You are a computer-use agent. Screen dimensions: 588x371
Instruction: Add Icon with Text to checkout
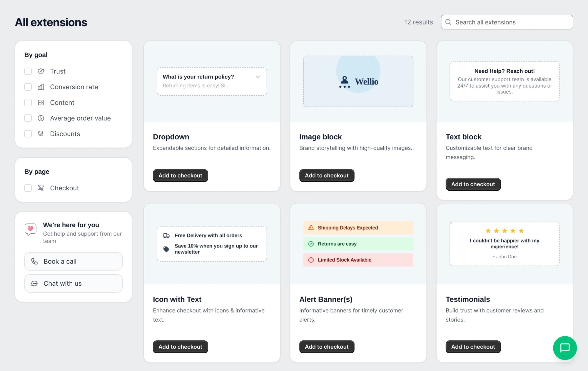pos(181,347)
